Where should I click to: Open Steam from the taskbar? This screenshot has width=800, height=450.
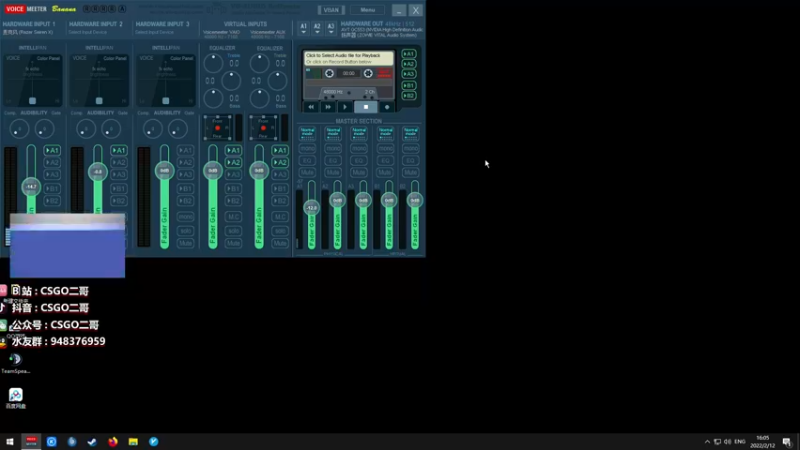point(92,442)
